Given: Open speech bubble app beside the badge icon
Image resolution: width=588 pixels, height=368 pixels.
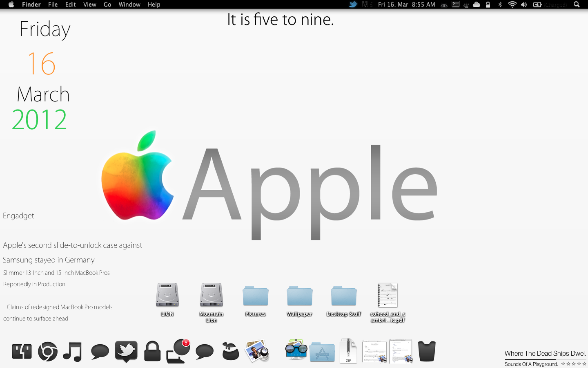Looking at the screenshot, I should click(205, 352).
